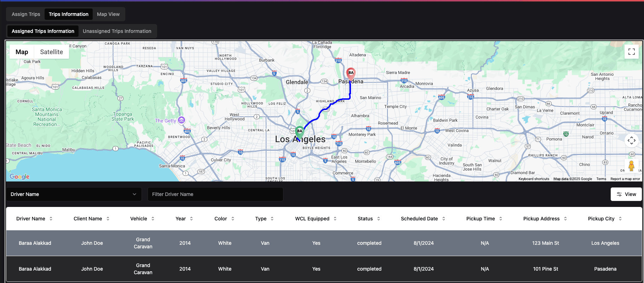Sort by Driver Name column arrows
This screenshot has height=283, width=644.
point(51,219)
